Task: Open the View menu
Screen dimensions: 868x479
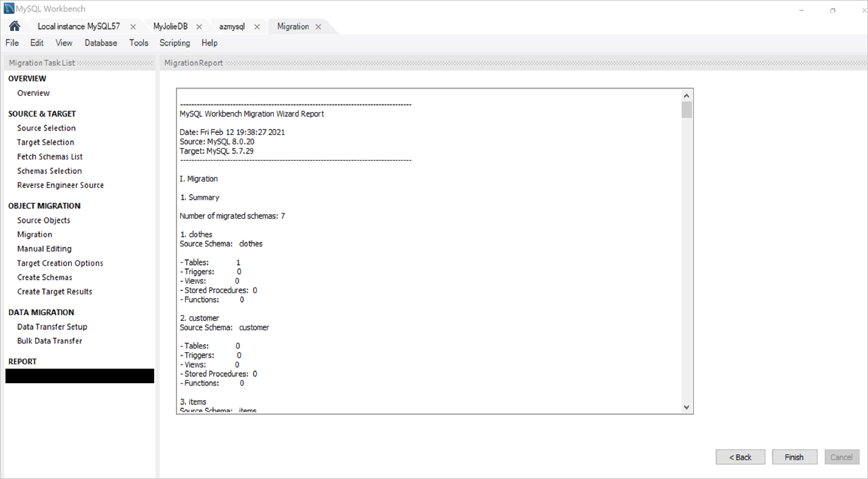Action: pyautogui.click(x=64, y=42)
